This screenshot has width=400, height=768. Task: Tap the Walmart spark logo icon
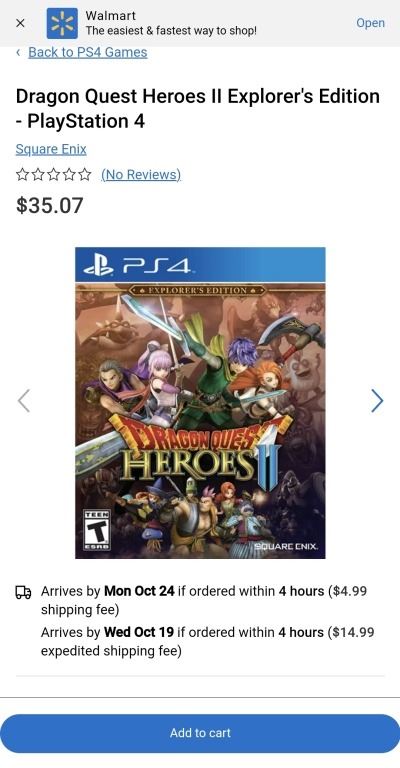62,23
